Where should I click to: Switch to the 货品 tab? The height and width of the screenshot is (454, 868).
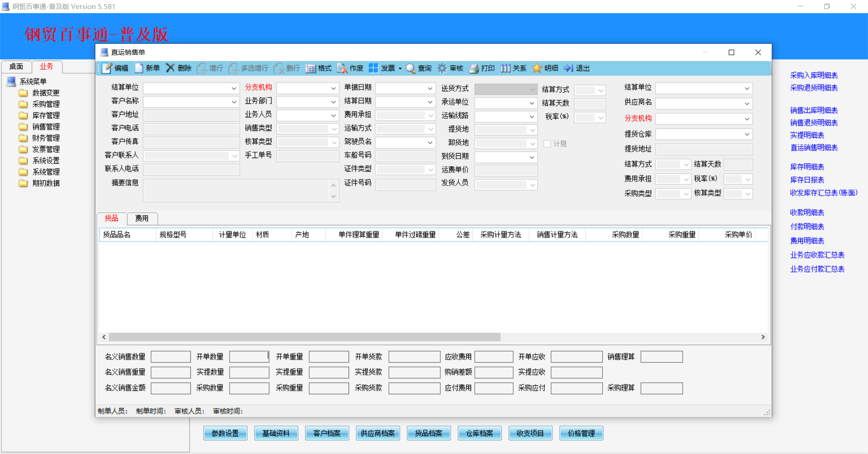[112, 218]
